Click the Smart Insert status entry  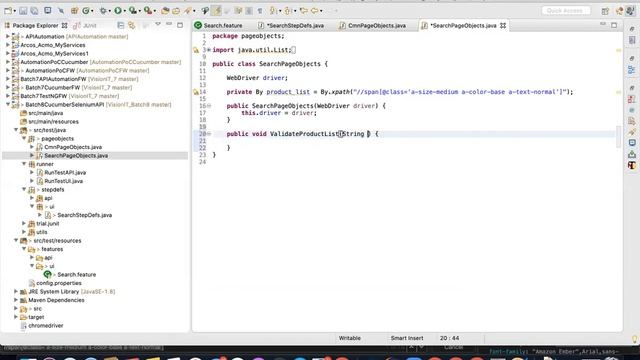(407, 338)
